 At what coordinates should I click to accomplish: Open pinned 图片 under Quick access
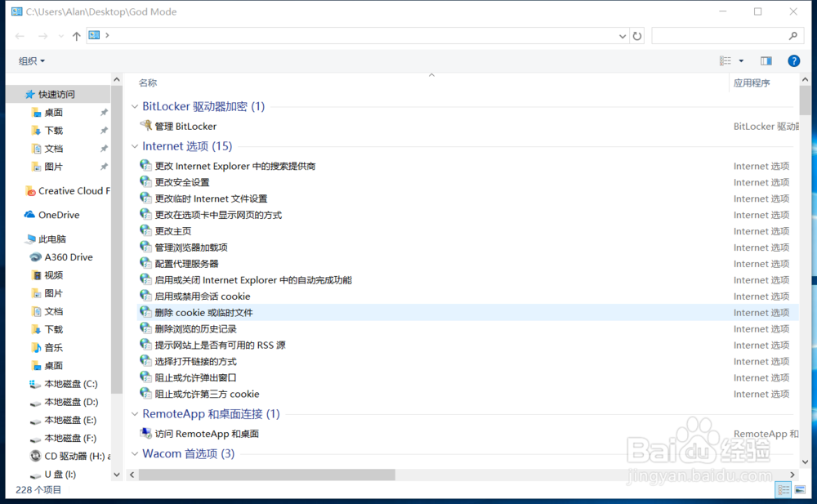tap(53, 167)
